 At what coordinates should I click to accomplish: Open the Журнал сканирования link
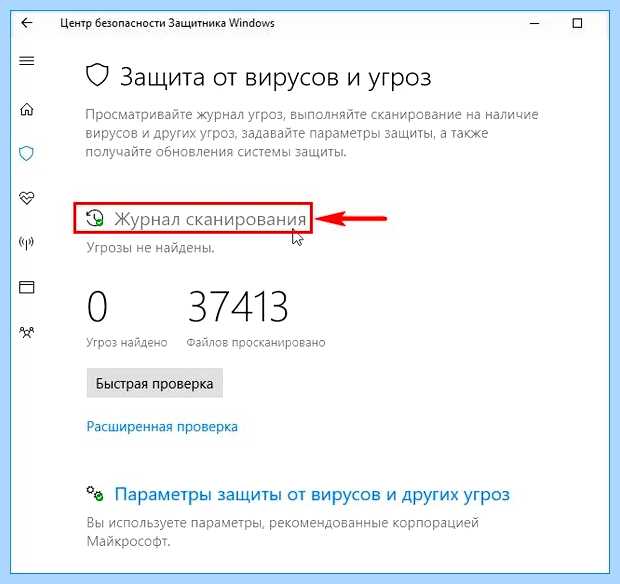210,219
